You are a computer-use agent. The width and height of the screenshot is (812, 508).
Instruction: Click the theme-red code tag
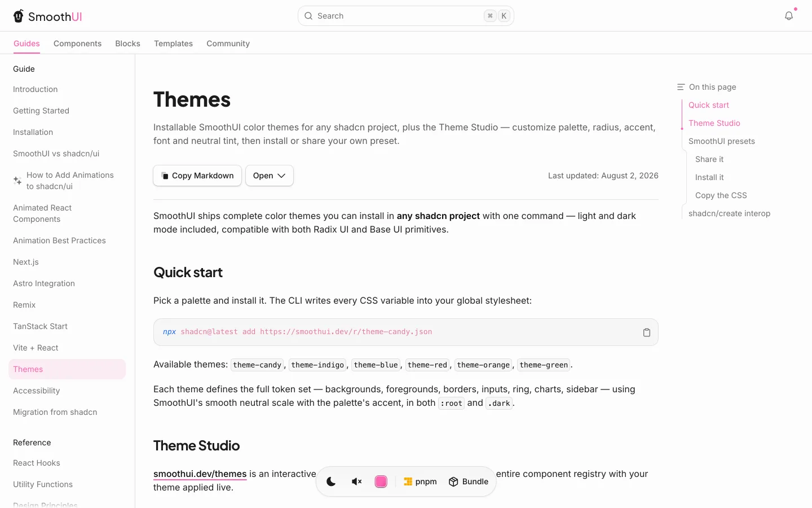427,365
